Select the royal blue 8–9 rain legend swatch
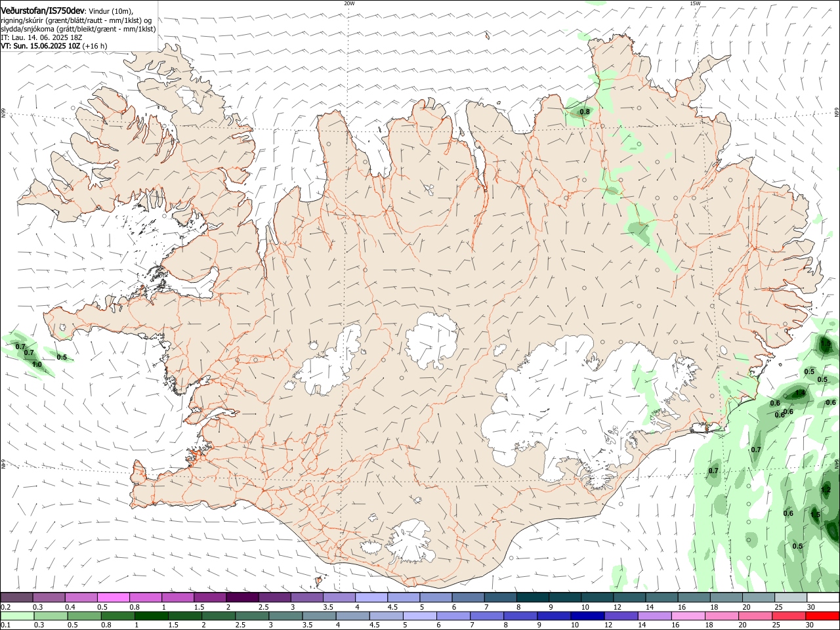Viewport: 840px width, 630px height. click(520, 616)
